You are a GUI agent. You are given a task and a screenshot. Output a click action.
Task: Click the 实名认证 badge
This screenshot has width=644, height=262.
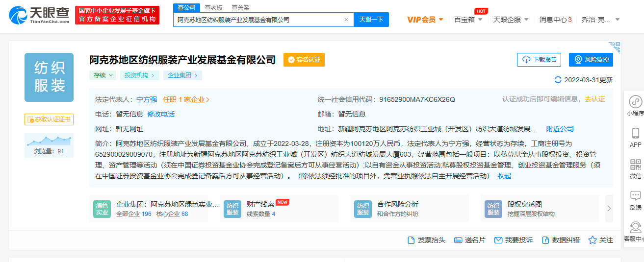tap(304, 60)
